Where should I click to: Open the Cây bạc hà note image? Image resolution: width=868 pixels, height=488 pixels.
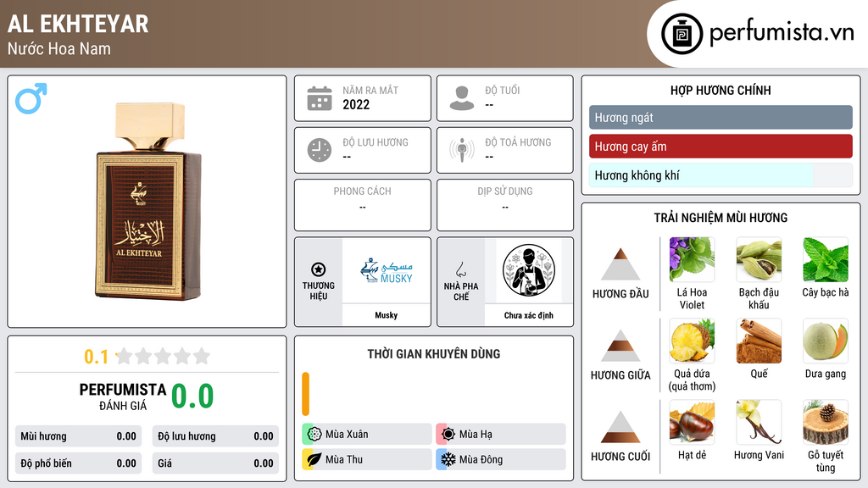tap(826, 259)
